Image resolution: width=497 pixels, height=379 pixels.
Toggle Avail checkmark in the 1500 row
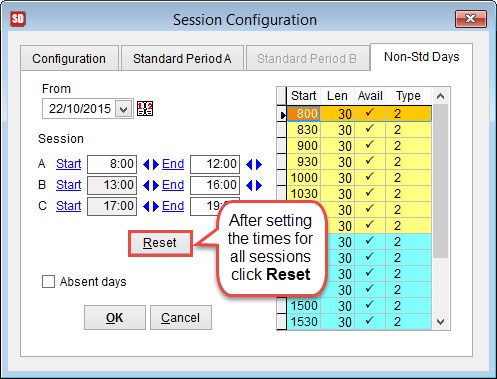click(x=370, y=306)
